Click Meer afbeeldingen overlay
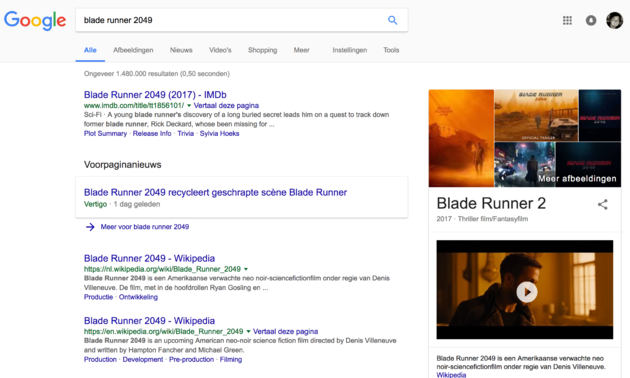Screen dimensions: 630x378 pos(577,179)
